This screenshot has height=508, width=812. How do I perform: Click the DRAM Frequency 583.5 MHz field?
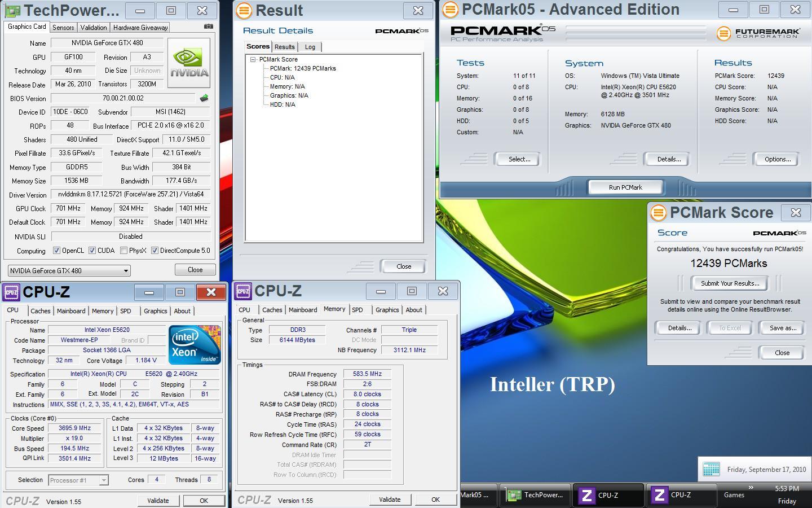367,374
